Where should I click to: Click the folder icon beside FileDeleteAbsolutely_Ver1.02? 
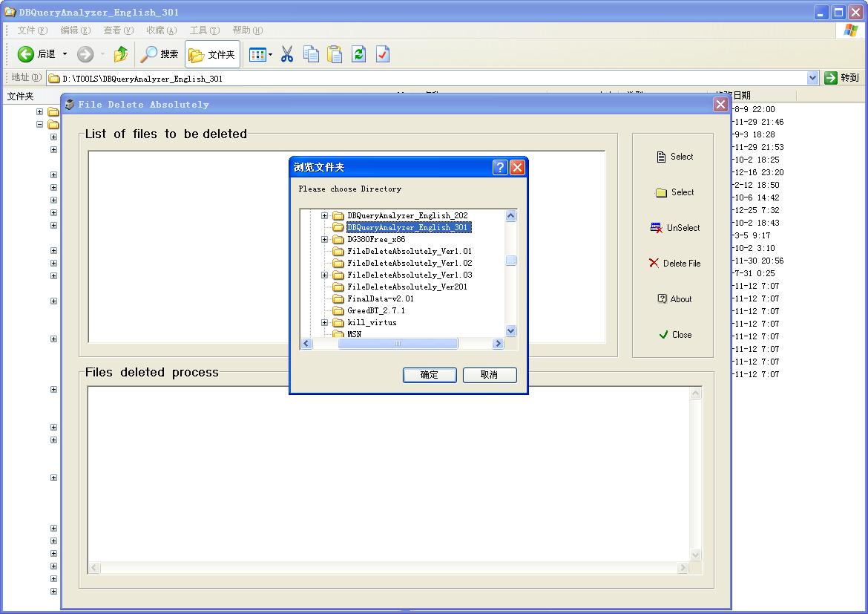coord(338,264)
